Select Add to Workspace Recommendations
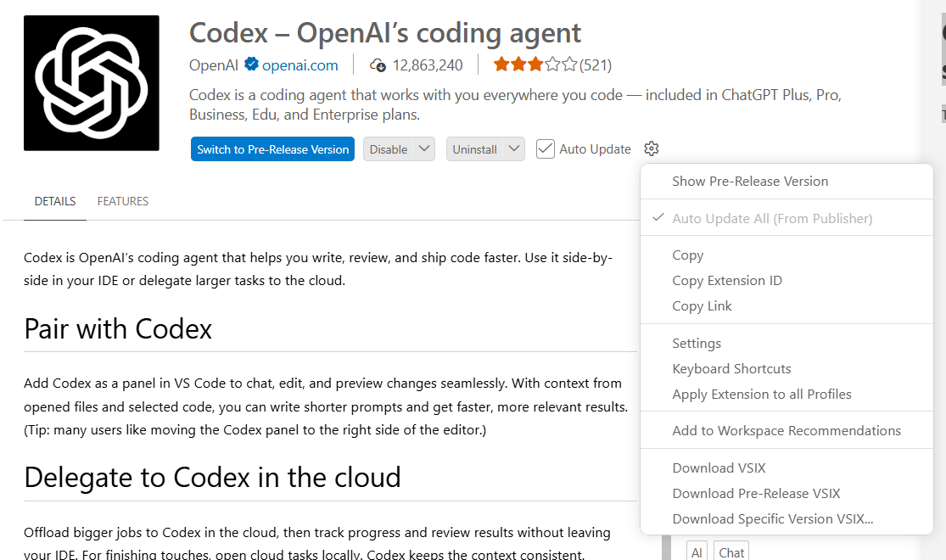 coord(786,430)
